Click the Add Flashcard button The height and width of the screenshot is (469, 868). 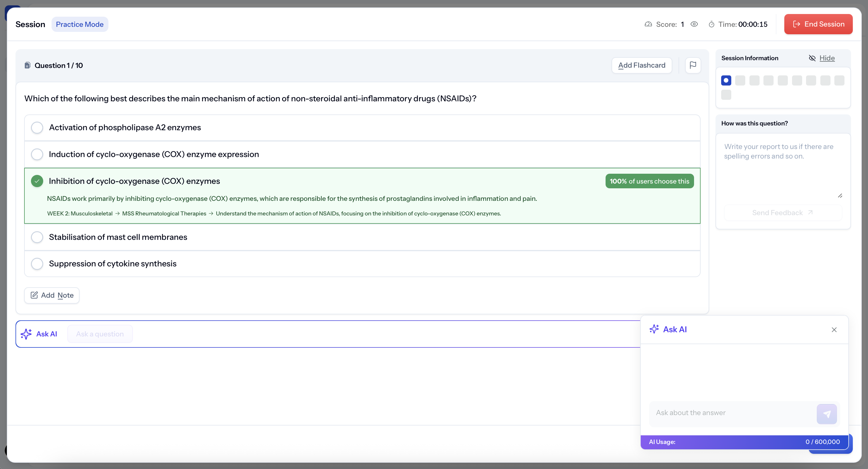641,65
